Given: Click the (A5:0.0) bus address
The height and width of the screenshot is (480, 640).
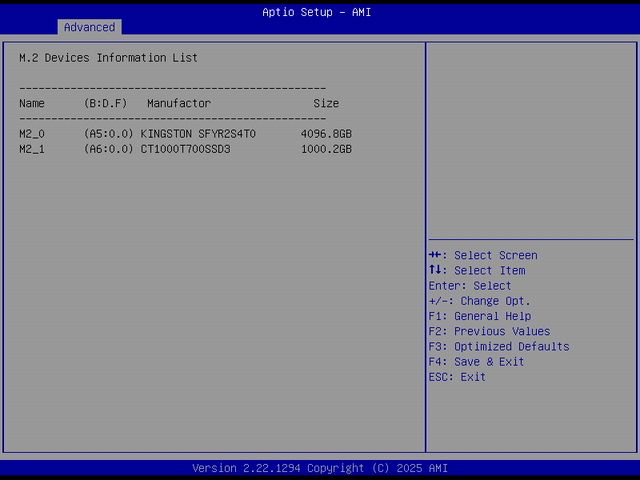Looking at the screenshot, I should (x=109, y=134).
